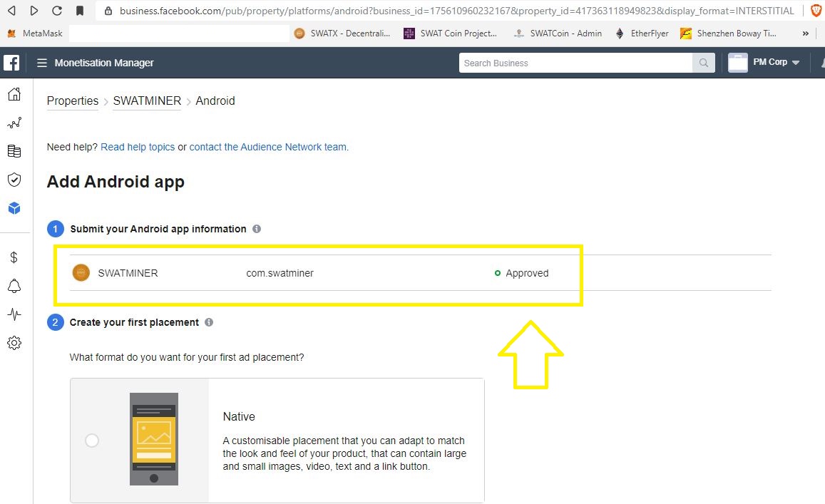Open the SWATX - Decentrali... bookmark

coord(342,33)
